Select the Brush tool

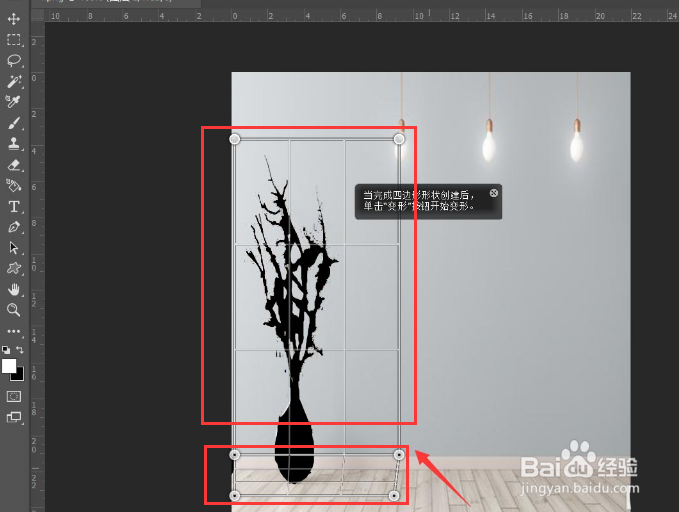click(13, 123)
